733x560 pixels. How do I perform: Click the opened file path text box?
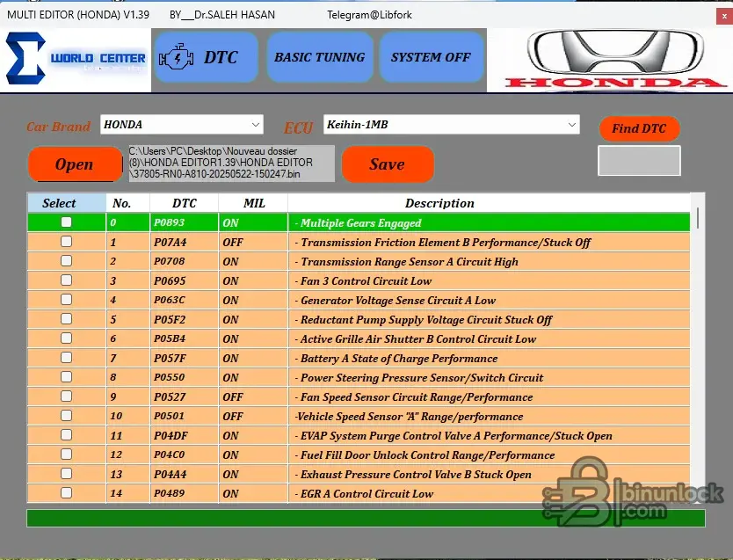(x=231, y=164)
